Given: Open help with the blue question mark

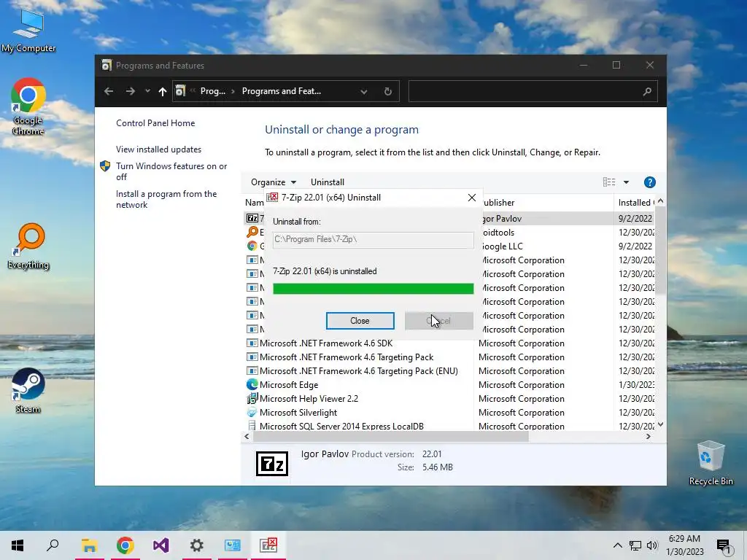Looking at the screenshot, I should [649, 182].
